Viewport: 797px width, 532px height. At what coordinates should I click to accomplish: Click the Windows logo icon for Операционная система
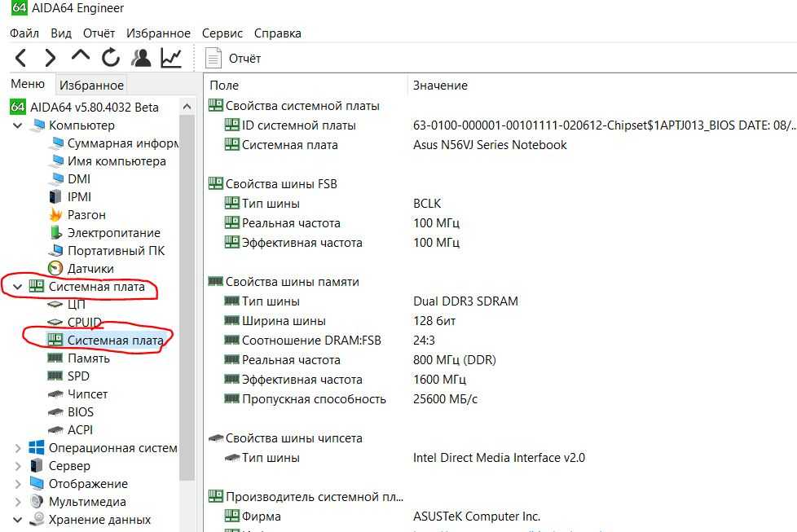pos(37,447)
